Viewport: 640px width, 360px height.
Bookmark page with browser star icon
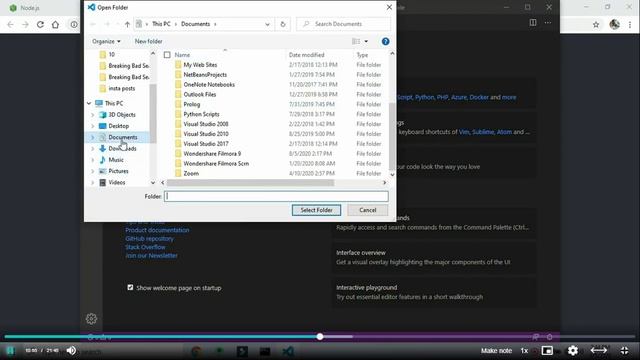(x=596, y=24)
